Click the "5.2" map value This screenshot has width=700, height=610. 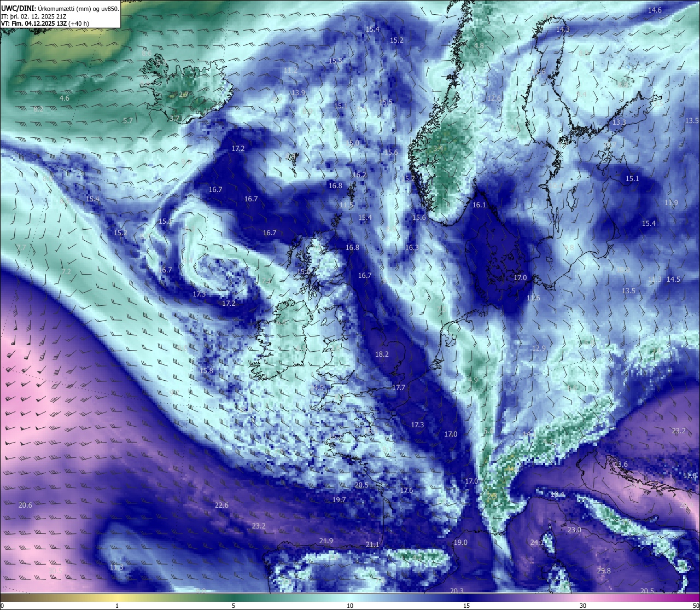[x=410, y=178]
